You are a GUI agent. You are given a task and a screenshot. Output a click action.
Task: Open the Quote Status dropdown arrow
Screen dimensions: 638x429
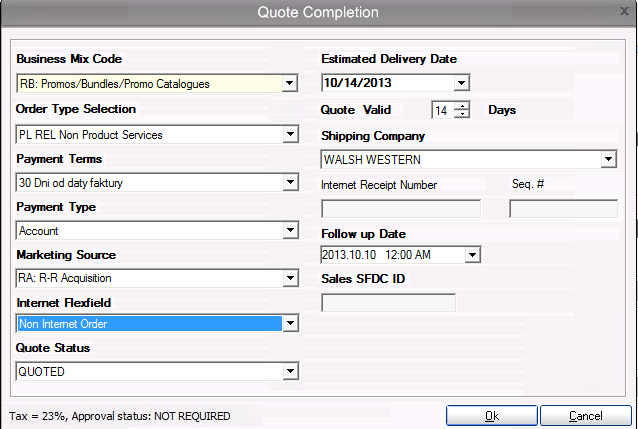[290, 371]
